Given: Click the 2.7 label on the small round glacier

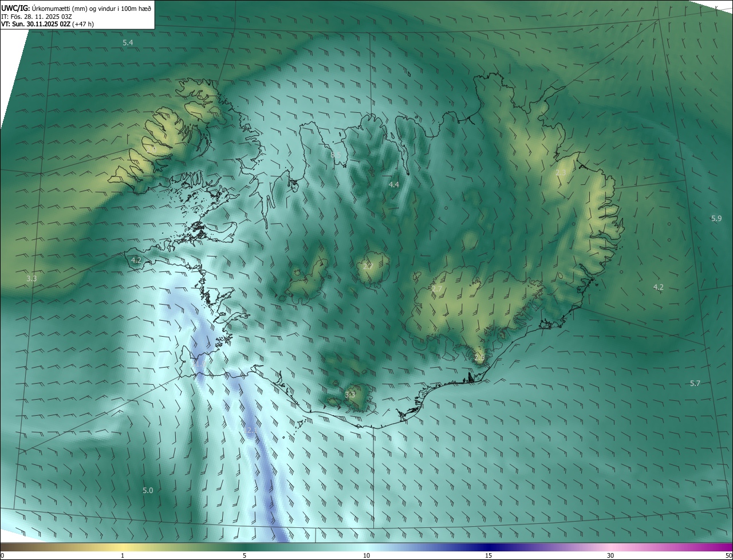Looking at the screenshot, I should point(368,266).
